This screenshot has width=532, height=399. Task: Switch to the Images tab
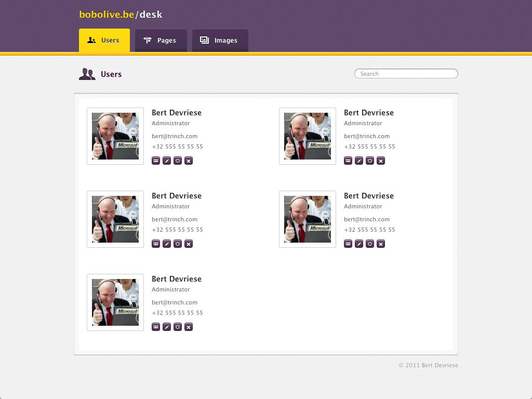tap(220, 41)
